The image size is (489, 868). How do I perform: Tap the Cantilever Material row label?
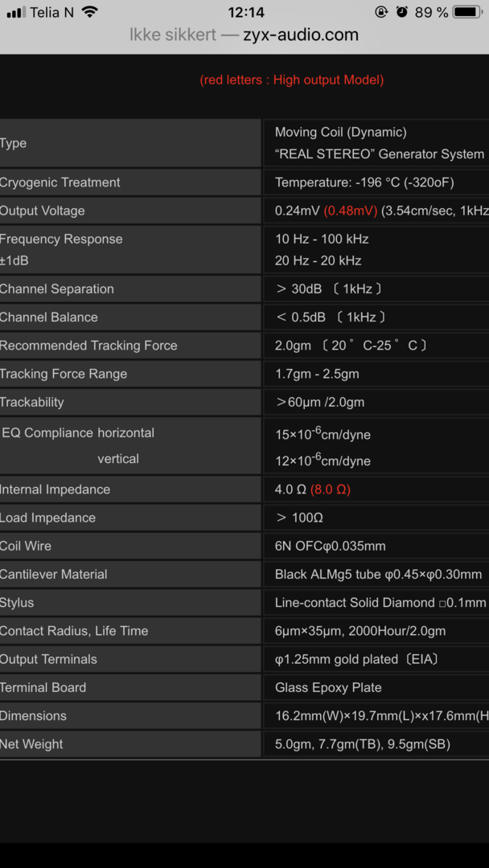click(54, 575)
